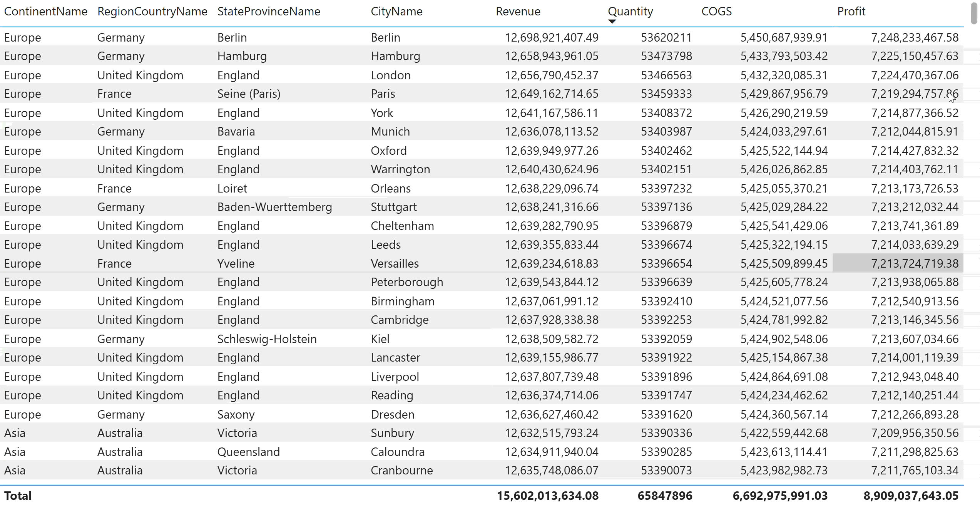Viewport: 980px width, 506px height.
Task: Select Kiel quantity 53392059
Action: tap(666, 339)
